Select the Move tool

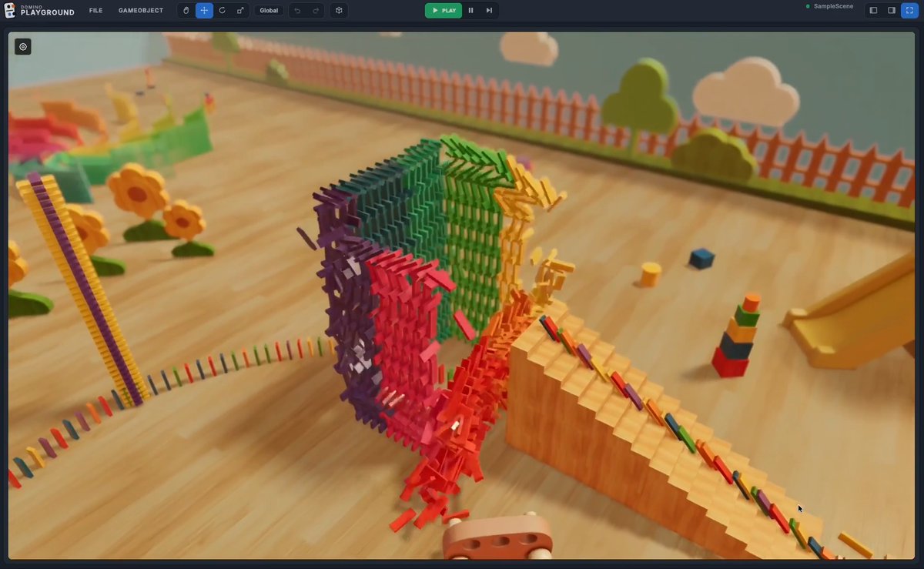[x=204, y=11]
